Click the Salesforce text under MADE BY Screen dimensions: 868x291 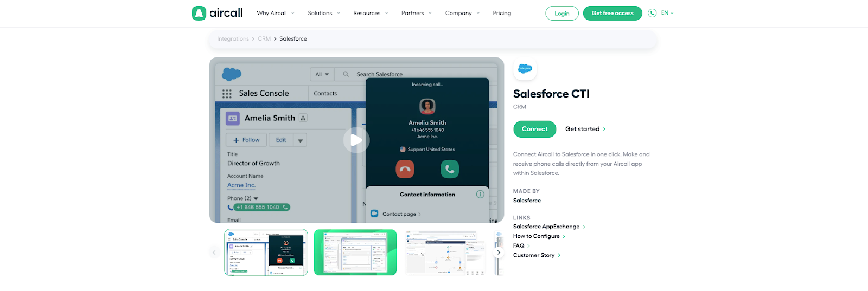point(527,201)
